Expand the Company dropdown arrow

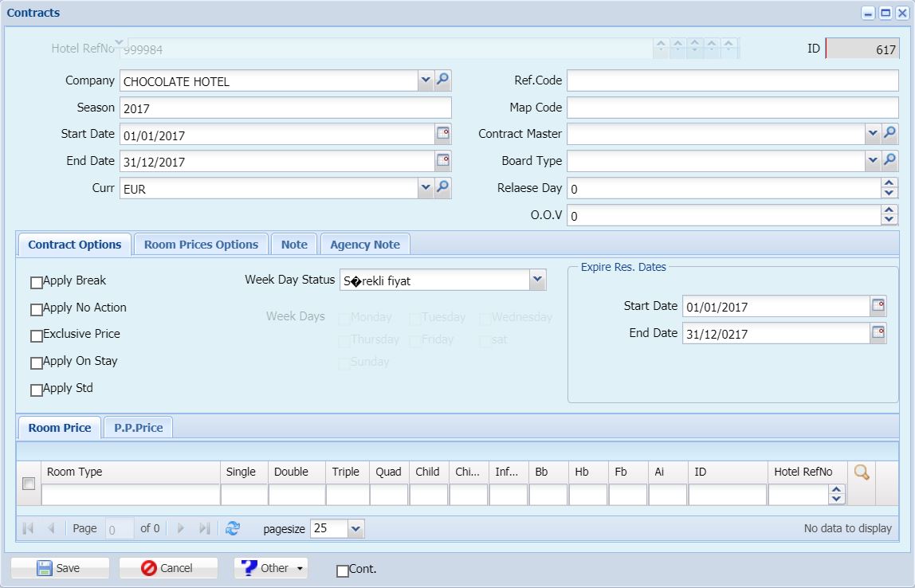(x=426, y=80)
